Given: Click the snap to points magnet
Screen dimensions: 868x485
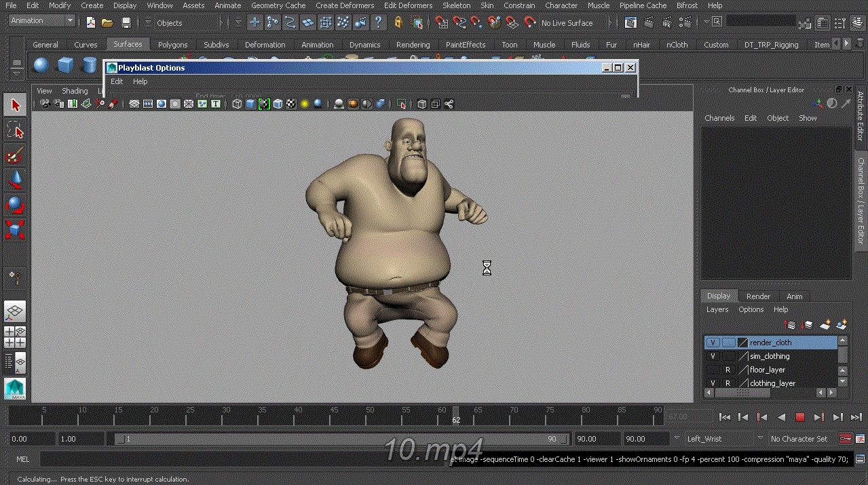Looking at the screenshot, I should [478, 22].
